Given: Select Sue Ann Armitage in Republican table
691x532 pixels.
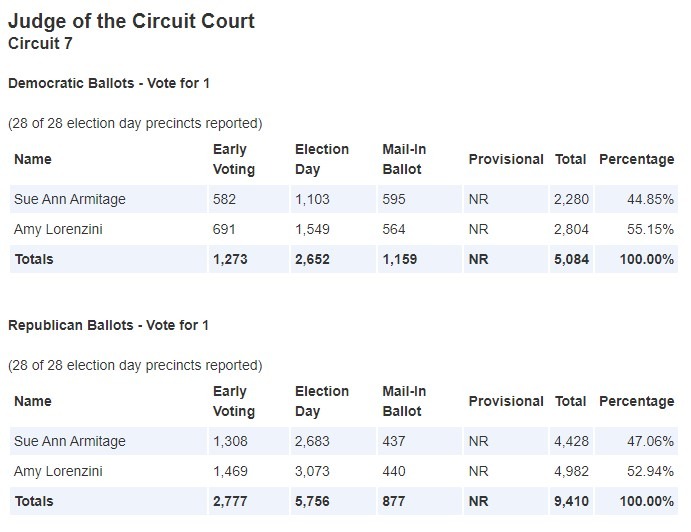Looking at the screenshot, I should (x=70, y=441).
